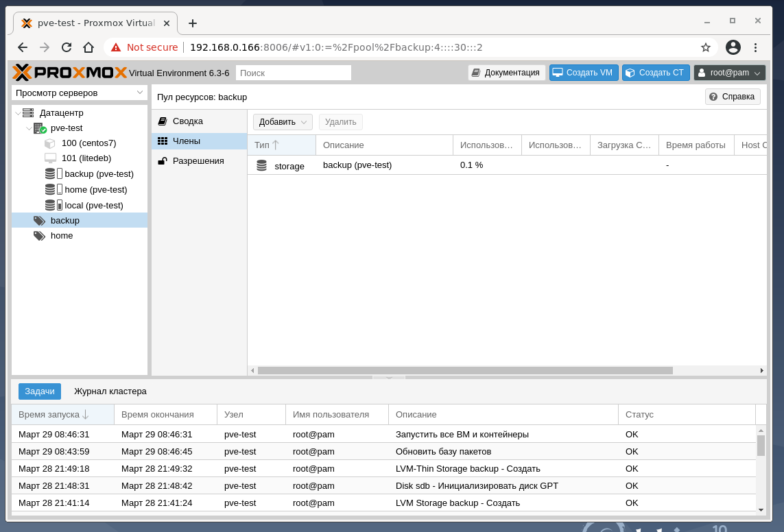Go to browser home page icon

pos(88,47)
